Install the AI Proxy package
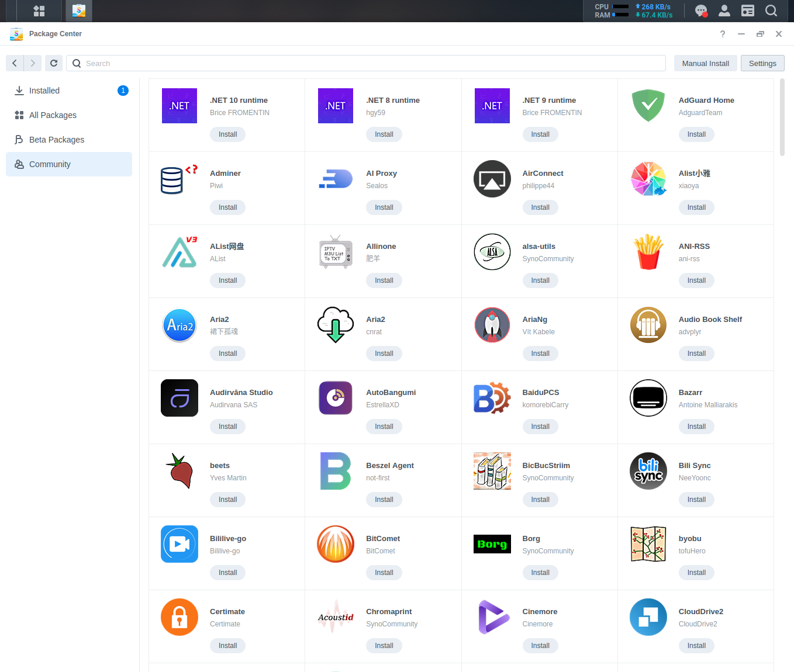Screen dimensions: 794x672 pos(384,207)
